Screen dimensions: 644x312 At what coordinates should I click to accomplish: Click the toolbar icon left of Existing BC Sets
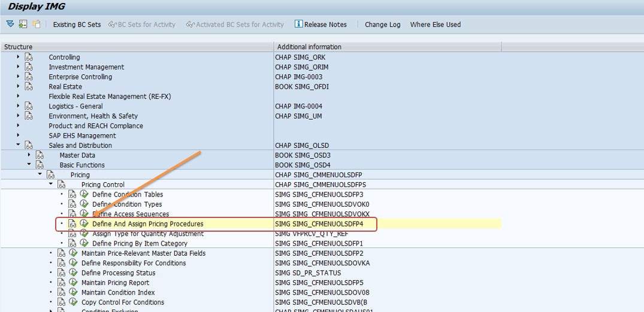[37, 24]
